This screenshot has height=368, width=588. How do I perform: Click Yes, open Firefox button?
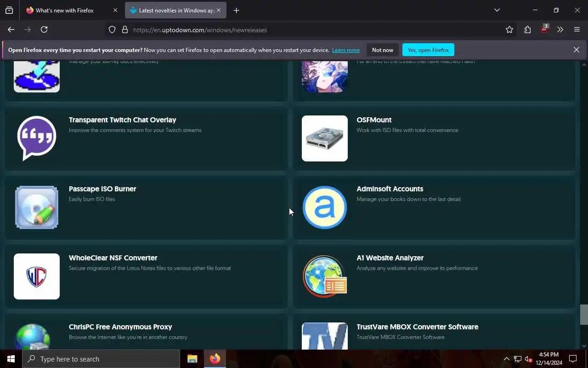(428, 50)
